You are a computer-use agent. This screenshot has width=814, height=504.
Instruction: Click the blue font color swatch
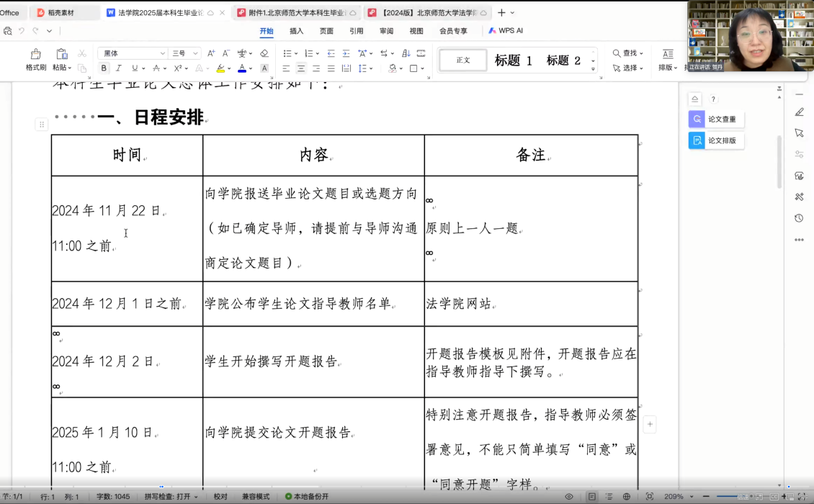241,68
